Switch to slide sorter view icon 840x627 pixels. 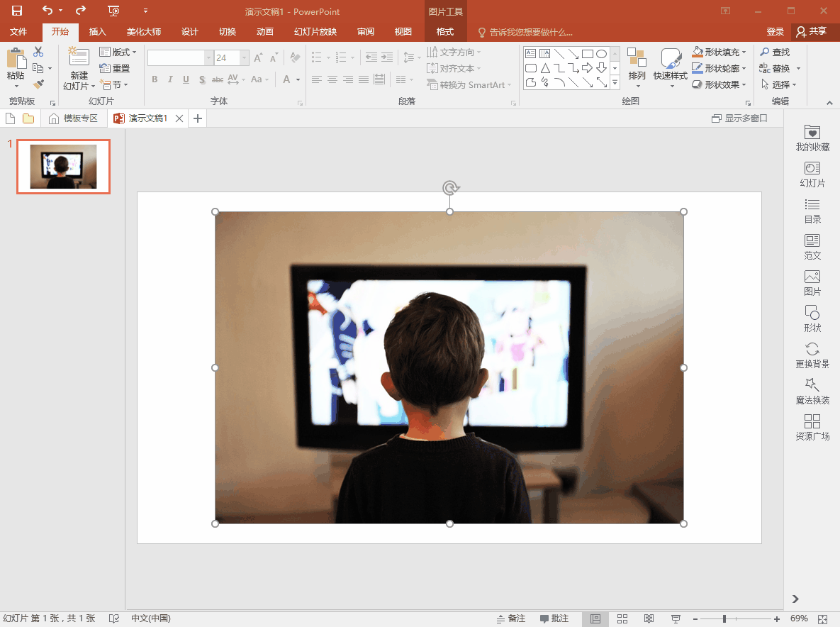(x=622, y=619)
